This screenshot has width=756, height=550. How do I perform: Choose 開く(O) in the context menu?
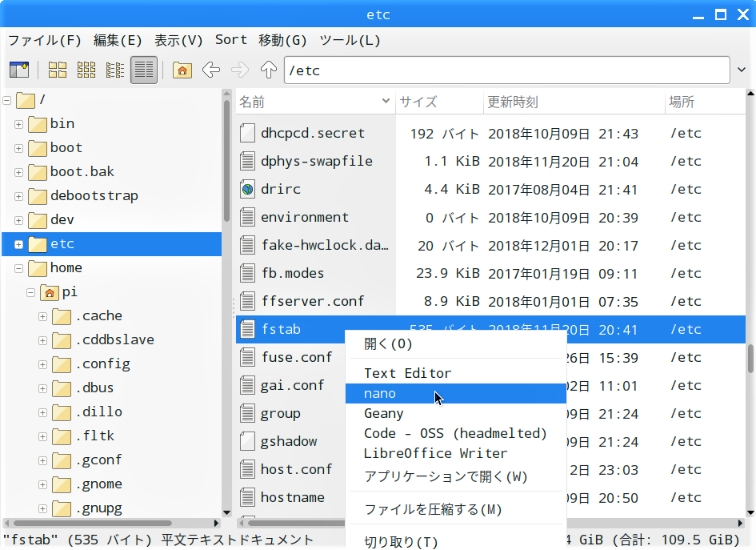[456, 344]
